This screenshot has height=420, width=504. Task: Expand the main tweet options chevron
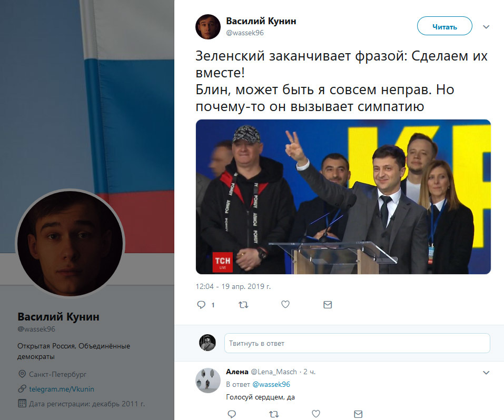486,27
